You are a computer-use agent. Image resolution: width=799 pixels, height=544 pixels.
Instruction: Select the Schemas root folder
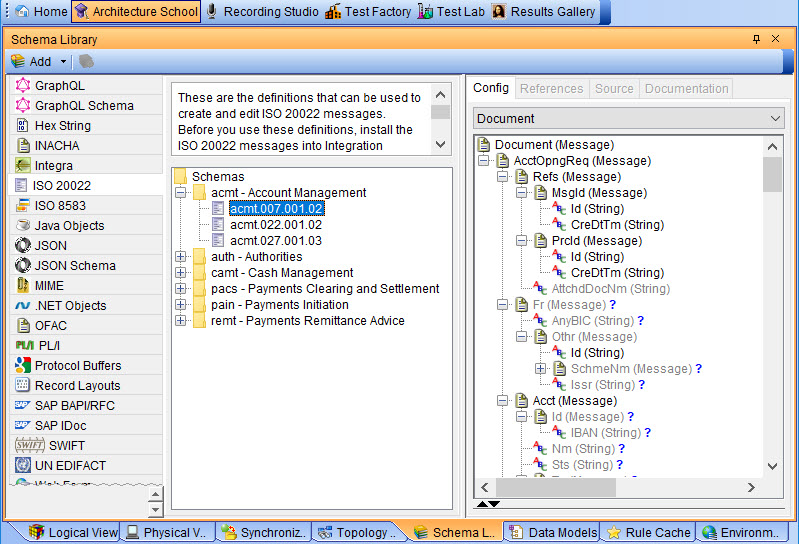click(218, 177)
